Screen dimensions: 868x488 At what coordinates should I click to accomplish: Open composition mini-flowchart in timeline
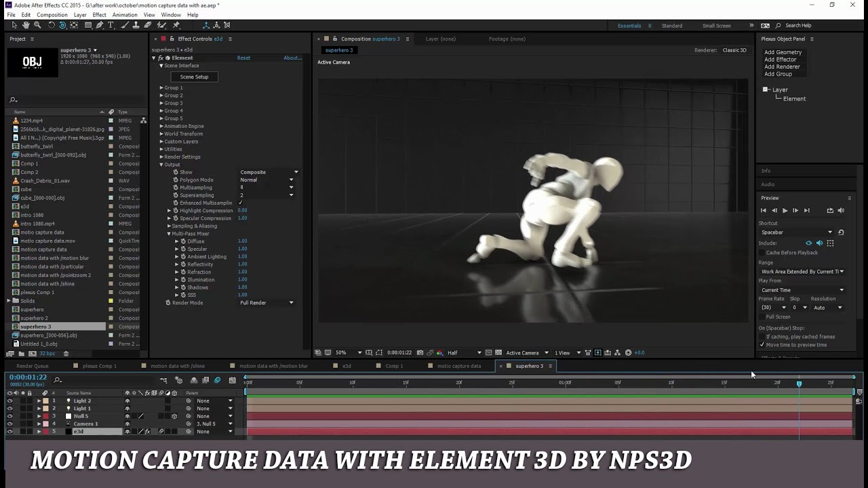[x=163, y=380]
